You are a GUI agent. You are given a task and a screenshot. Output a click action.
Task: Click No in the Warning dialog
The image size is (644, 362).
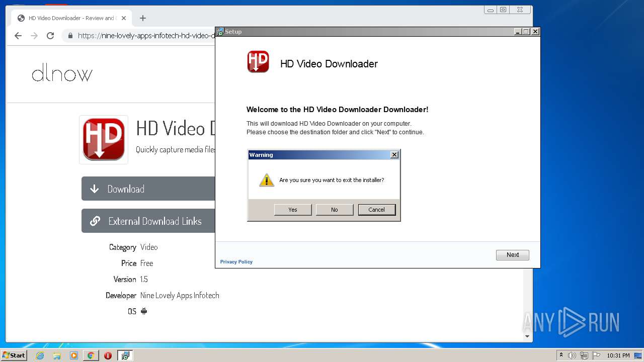[x=335, y=210]
